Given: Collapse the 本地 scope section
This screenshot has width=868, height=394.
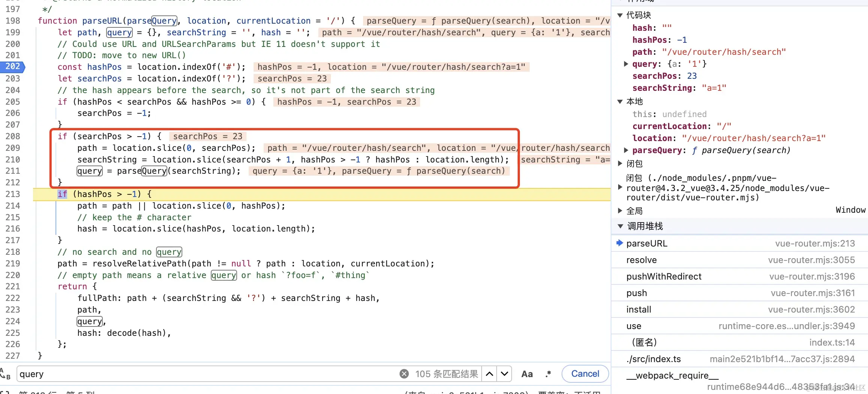Looking at the screenshot, I should pos(620,101).
